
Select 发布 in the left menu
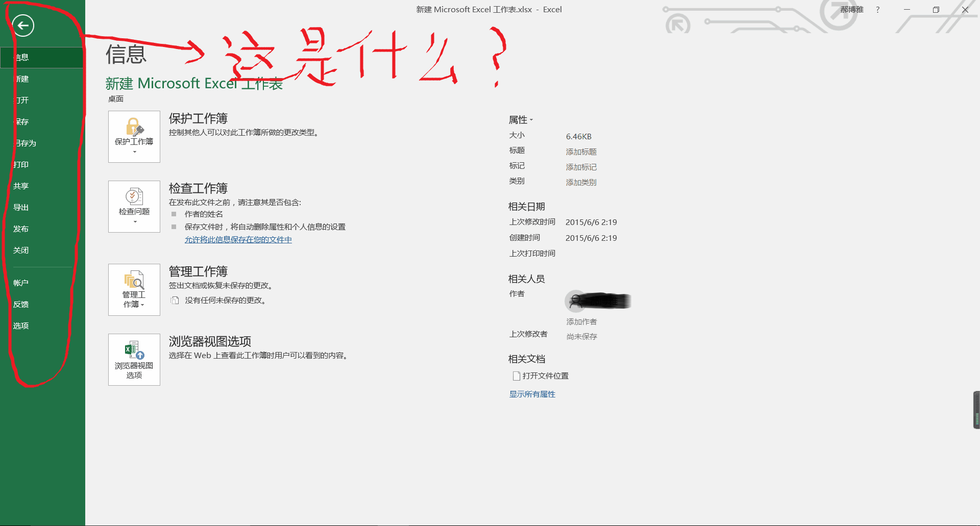[x=41, y=229]
